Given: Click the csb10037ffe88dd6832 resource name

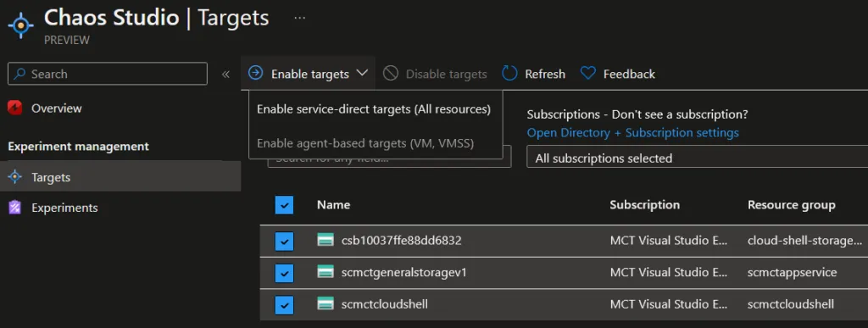Looking at the screenshot, I should click(401, 241).
